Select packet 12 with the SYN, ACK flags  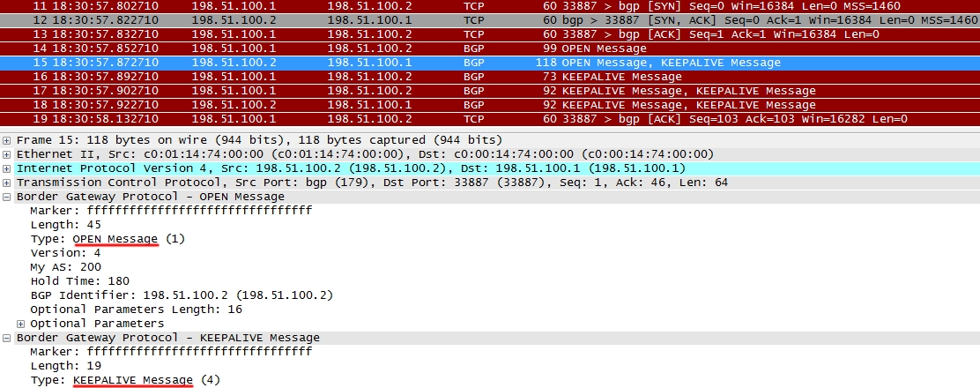[441, 20]
